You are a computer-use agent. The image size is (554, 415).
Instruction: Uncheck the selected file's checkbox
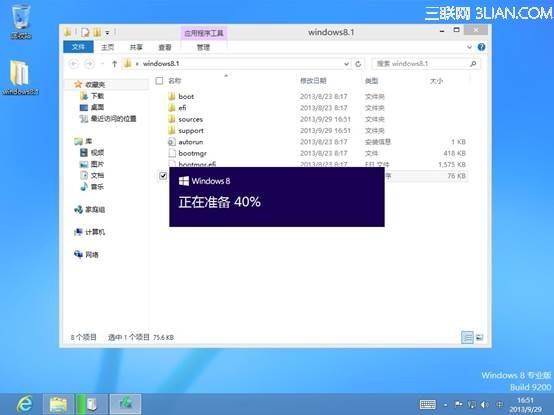163,176
